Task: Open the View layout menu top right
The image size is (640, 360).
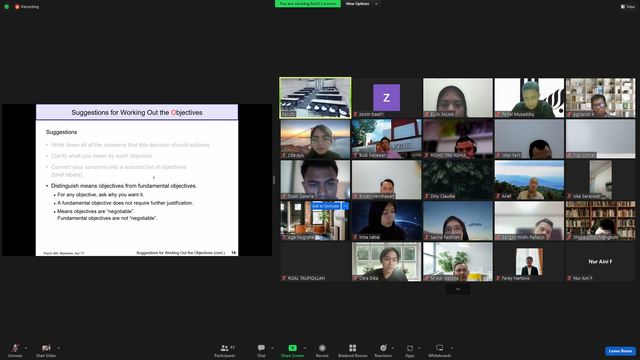Action: click(x=628, y=7)
